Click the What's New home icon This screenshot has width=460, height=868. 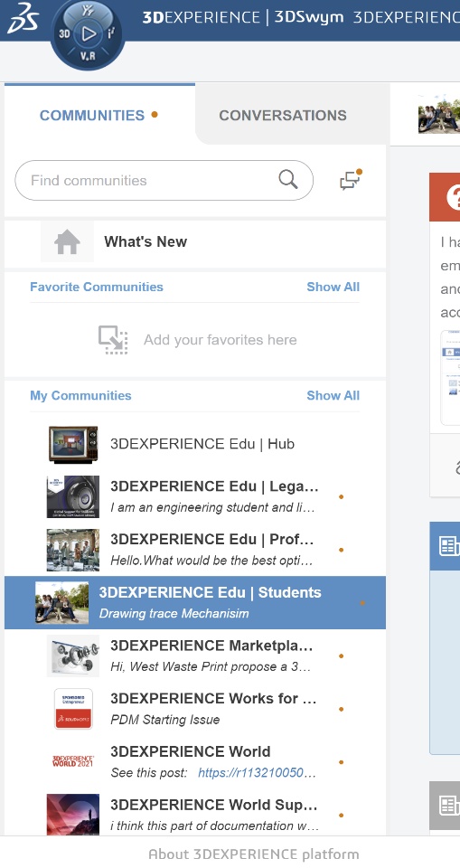tap(67, 242)
